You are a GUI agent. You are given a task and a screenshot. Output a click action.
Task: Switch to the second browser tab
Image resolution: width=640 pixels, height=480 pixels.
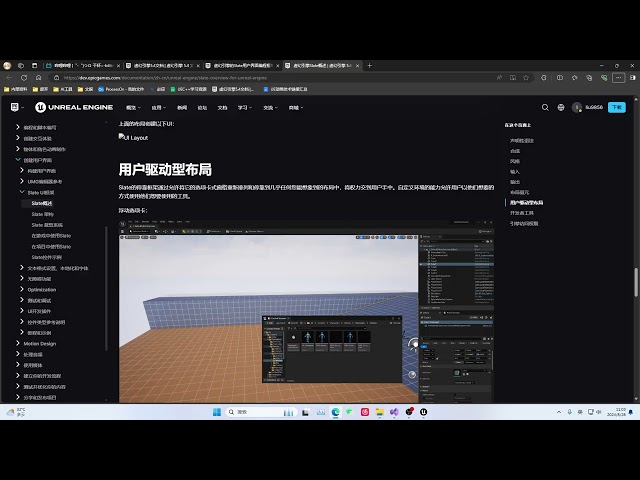[x=162, y=65]
